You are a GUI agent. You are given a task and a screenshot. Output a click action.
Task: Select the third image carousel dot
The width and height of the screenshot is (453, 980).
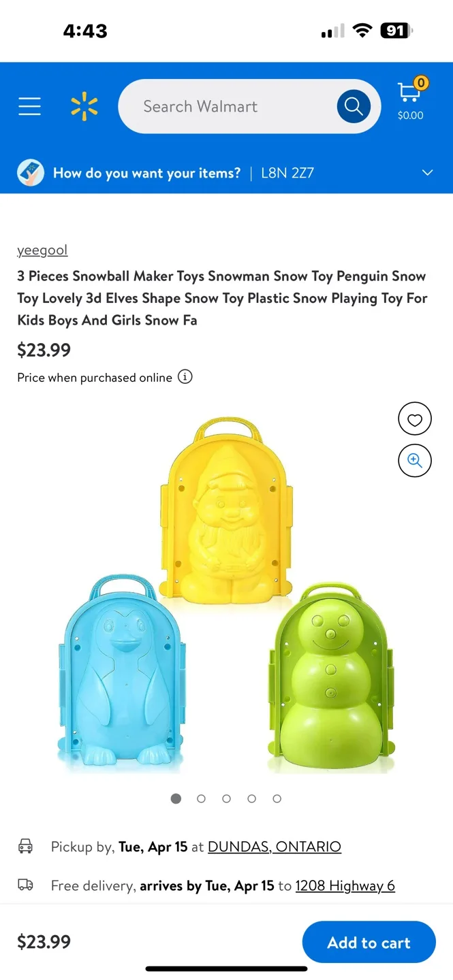tap(226, 799)
